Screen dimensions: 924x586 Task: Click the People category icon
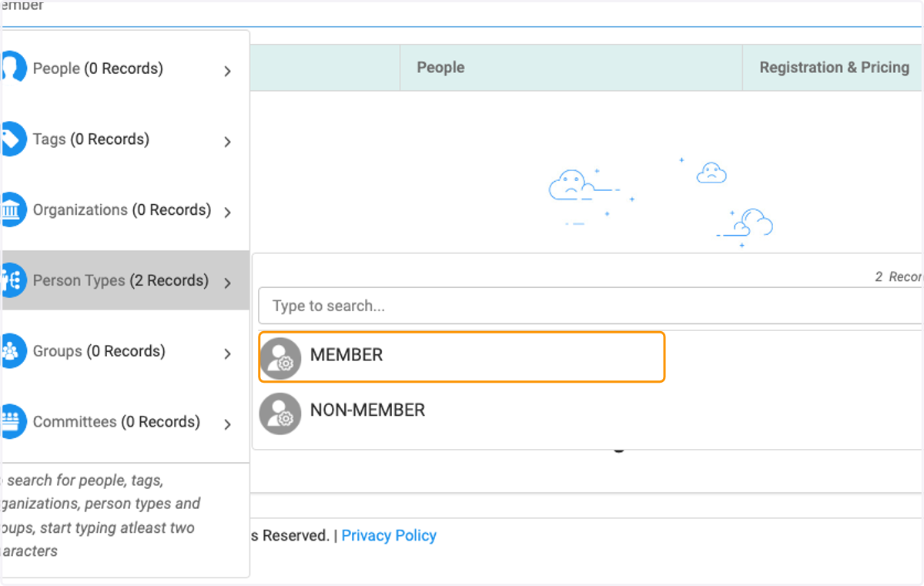[x=14, y=68]
